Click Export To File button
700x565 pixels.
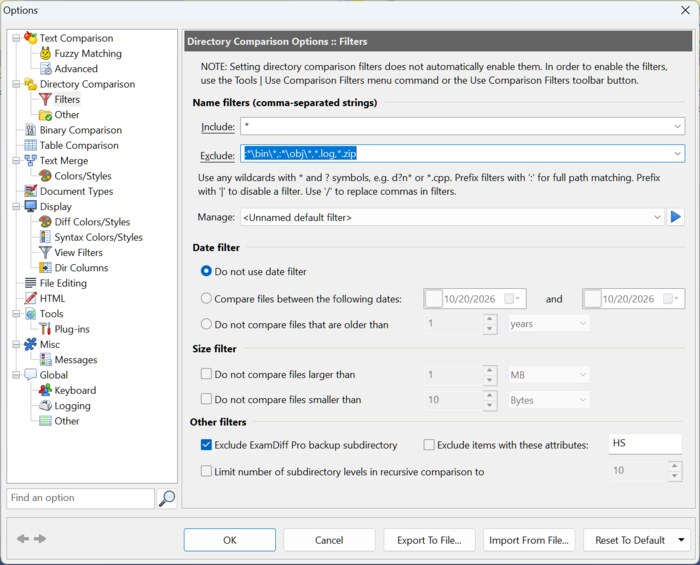429,540
